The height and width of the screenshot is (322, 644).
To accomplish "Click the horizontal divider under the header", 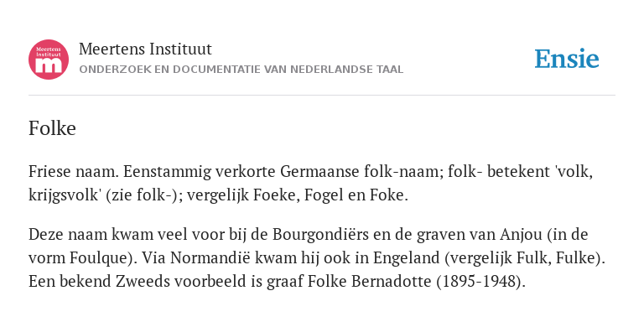I will coord(322,96).
